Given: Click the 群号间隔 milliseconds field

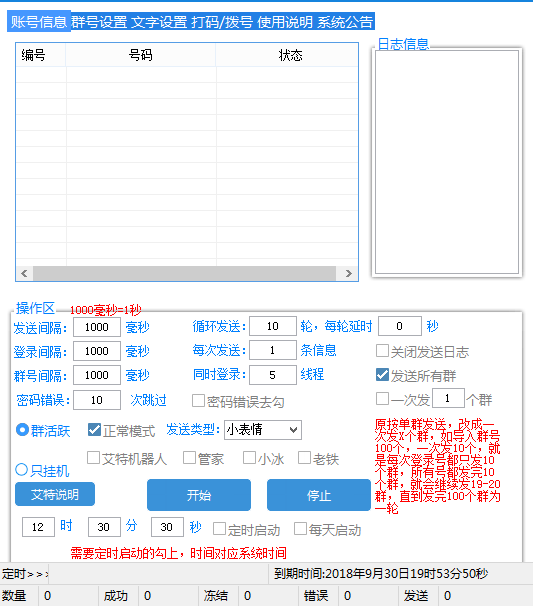Looking at the screenshot, I should (x=97, y=375).
